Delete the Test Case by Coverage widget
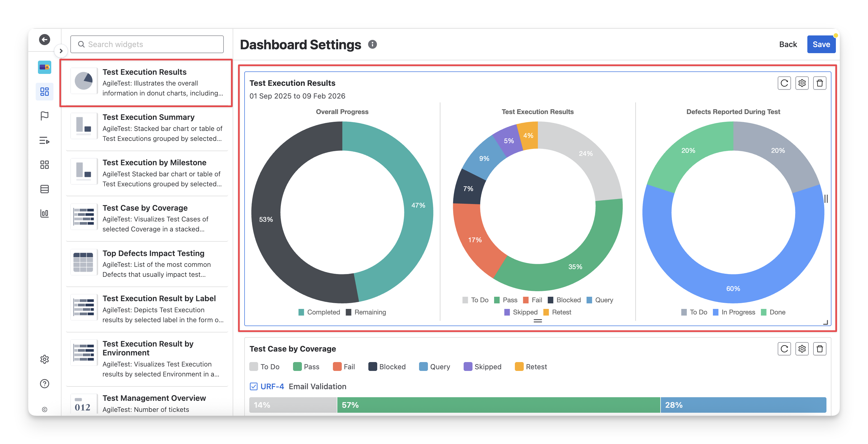 tap(820, 349)
